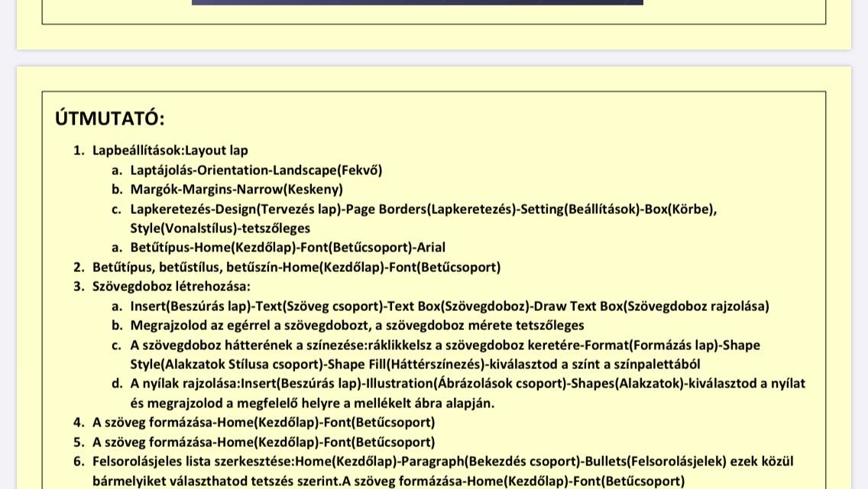Click the 'A szövegdoboz hátterének a színezése' line
This screenshot has width=868, height=489.
point(445,345)
